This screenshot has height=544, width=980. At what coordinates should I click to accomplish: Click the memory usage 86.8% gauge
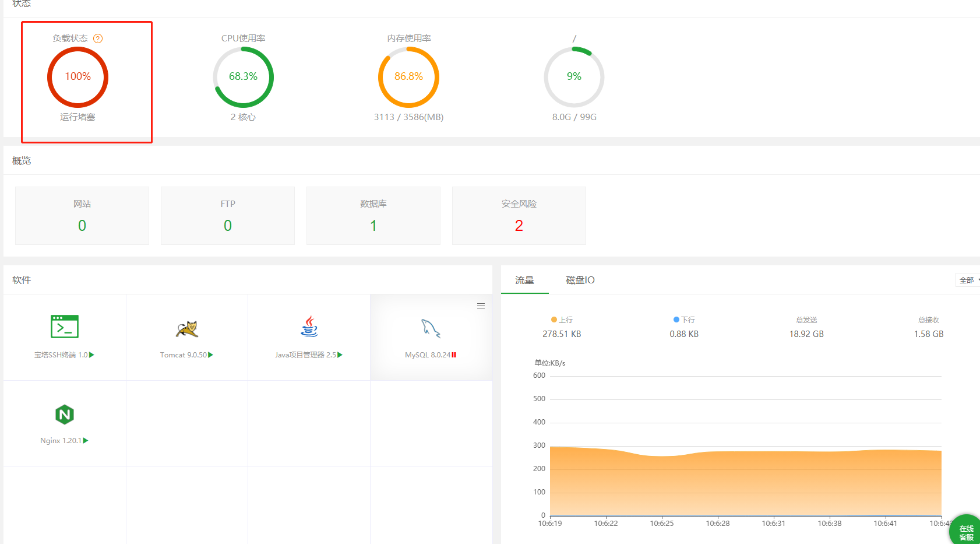pos(408,77)
